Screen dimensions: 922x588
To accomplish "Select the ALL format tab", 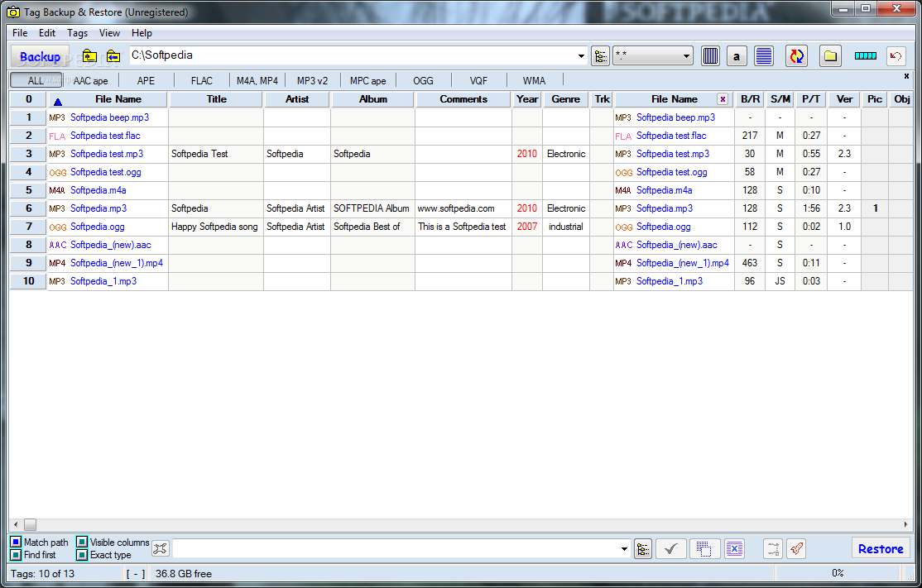I will (36, 80).
